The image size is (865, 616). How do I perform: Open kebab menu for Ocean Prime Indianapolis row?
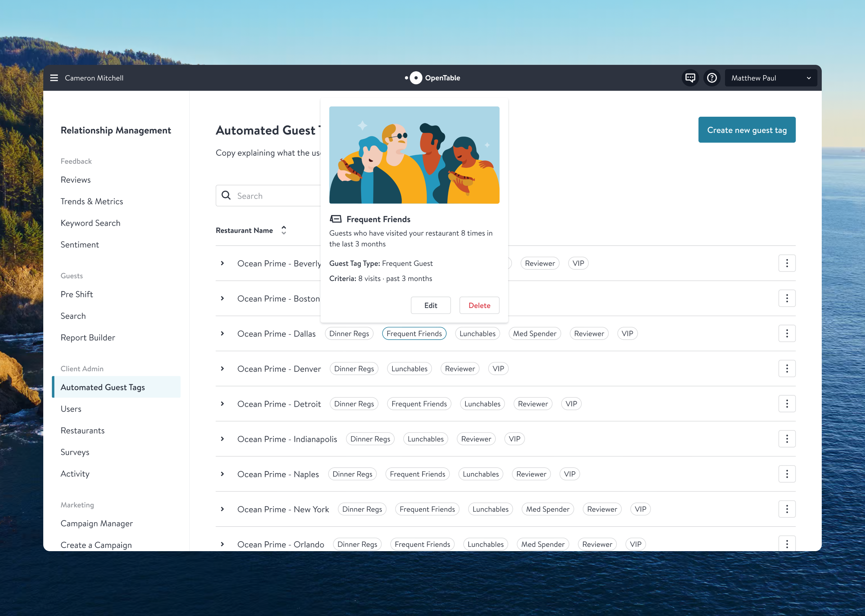point(787,439)
